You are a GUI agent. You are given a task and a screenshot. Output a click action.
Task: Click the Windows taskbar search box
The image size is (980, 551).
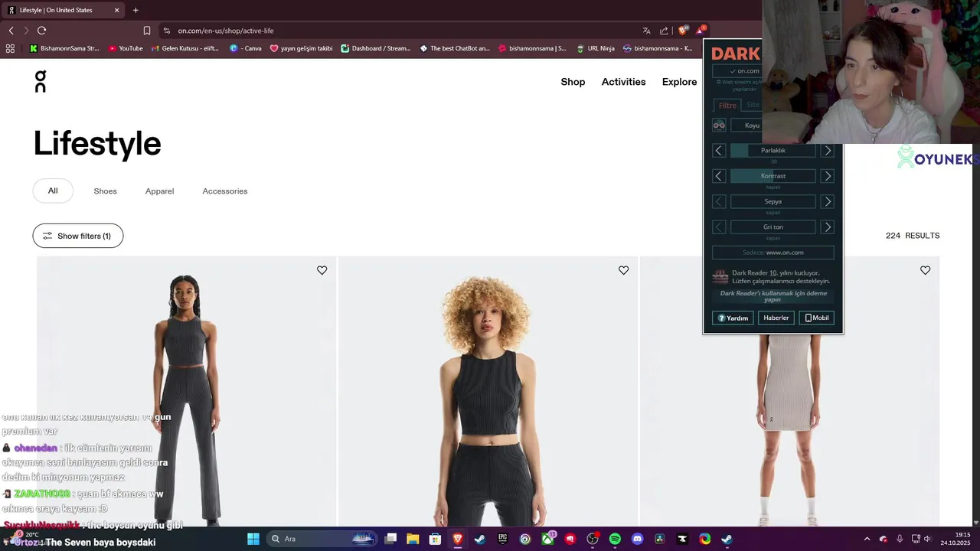click(322, 539)
